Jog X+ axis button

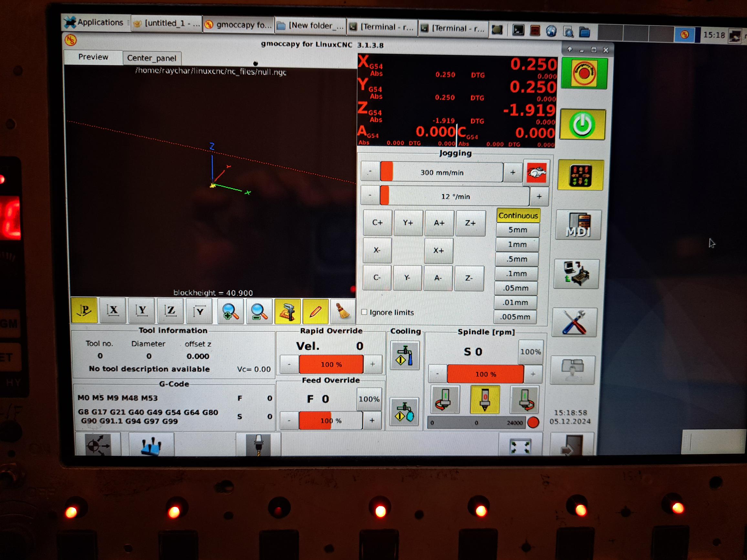point(439,251)
